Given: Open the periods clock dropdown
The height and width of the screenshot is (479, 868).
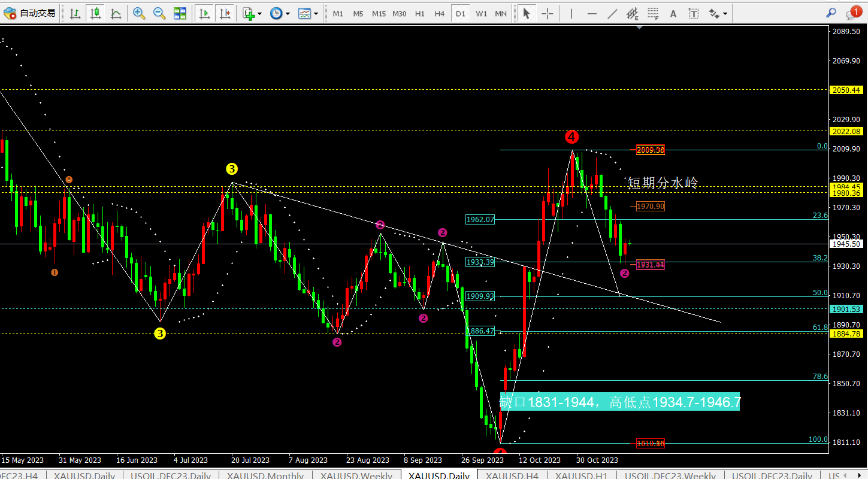Looking at the screenshot, I should click(x=280, y=13).
